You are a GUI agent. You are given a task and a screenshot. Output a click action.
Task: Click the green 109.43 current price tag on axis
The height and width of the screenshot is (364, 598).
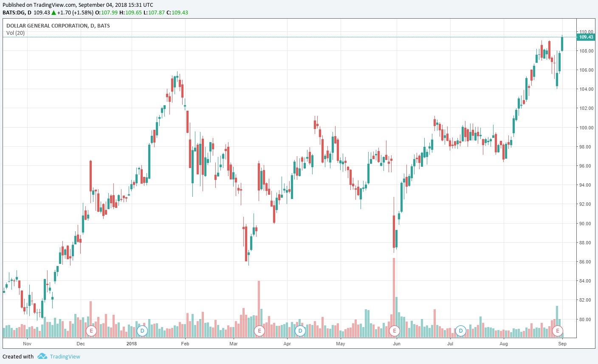586,37
